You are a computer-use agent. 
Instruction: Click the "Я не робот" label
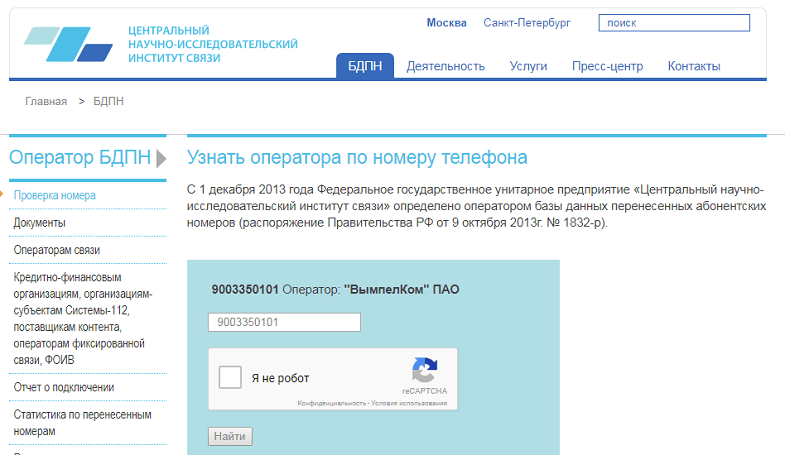pos(280,378)
